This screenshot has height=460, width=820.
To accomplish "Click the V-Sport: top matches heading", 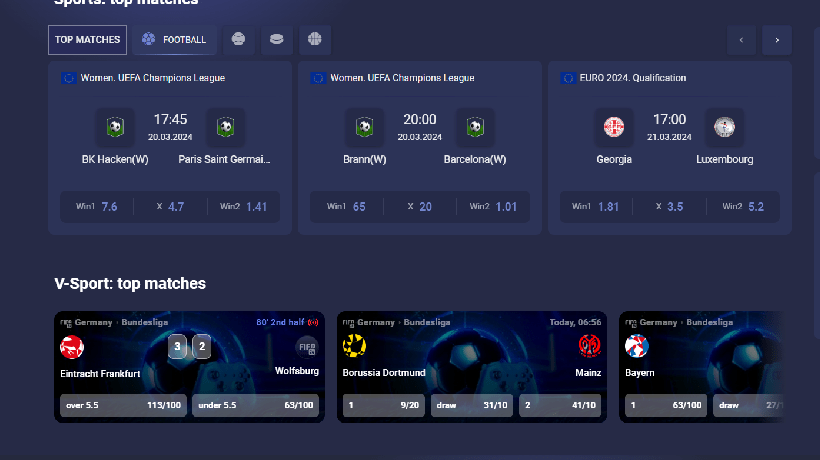I will [130, 284].
